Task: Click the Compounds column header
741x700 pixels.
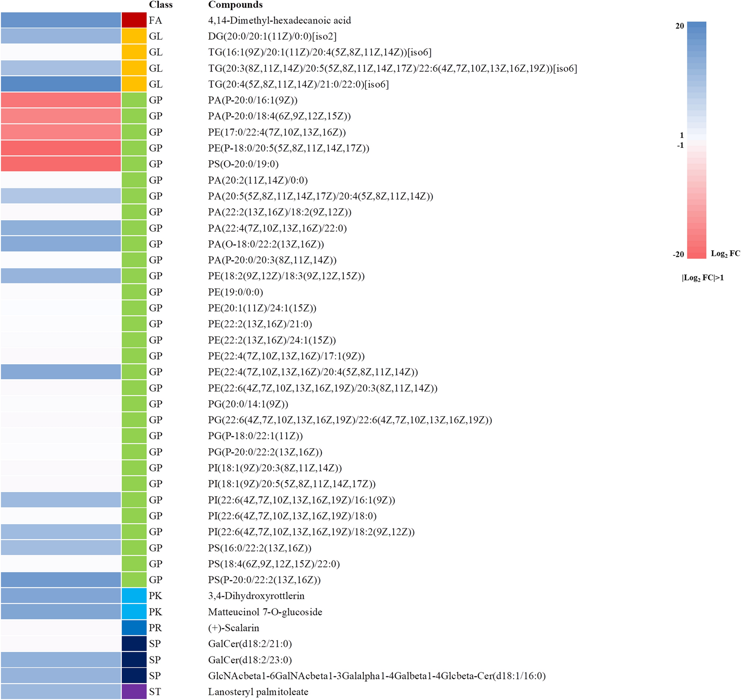Action: click(x=235, y=5)
